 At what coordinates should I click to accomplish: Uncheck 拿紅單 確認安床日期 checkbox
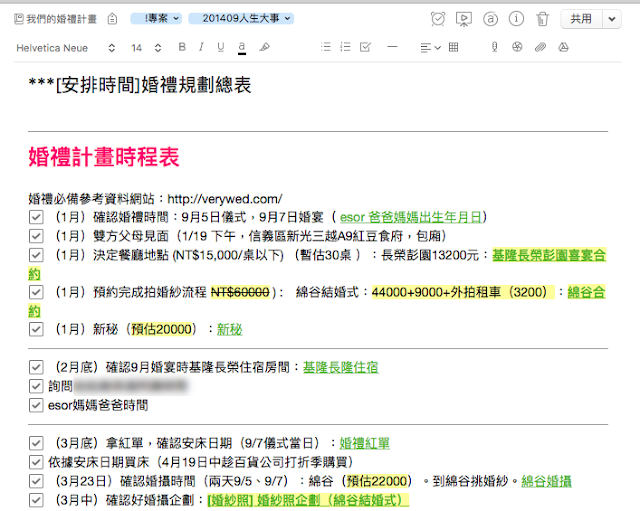pos(36,443)
